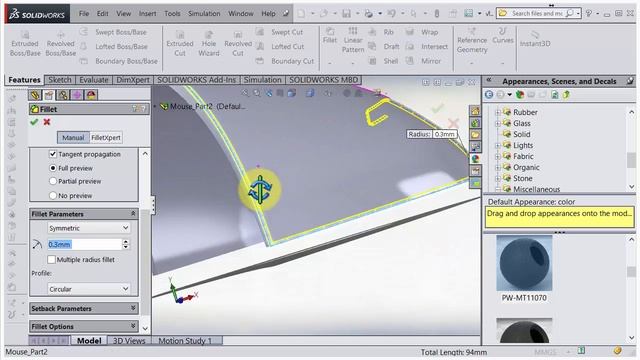Image resolution: width=640 pixels, height=360 pixels.
Task: Click the back arrow in Appearances pane
Action: click(489, 95)
